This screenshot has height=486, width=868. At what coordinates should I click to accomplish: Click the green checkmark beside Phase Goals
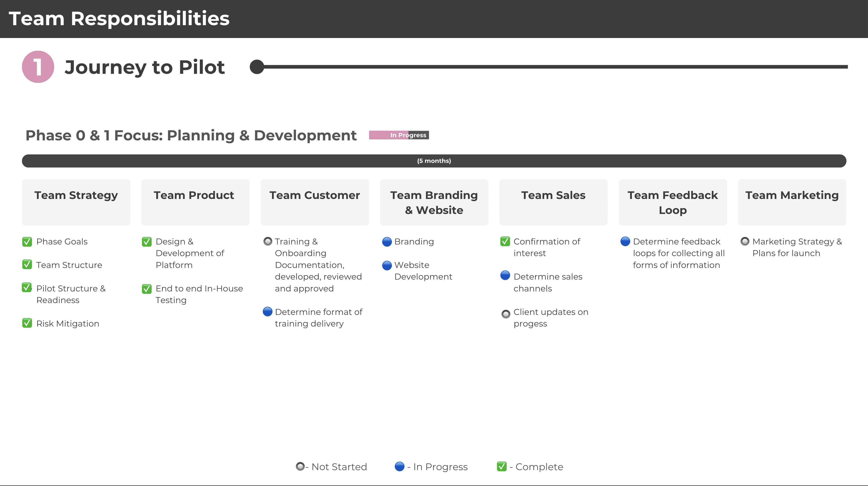point(27,242)
